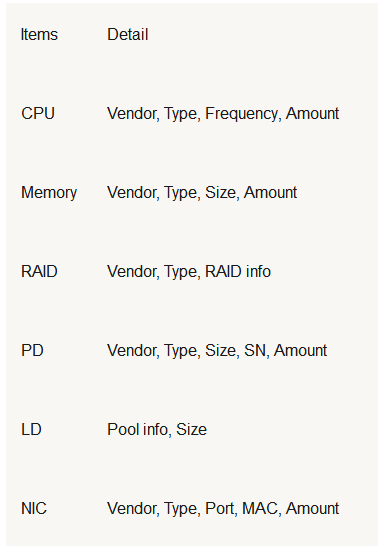The width and height of the screenshot is (383, 546).
Task: Click the Items column header
Action: tap(39, 34)
